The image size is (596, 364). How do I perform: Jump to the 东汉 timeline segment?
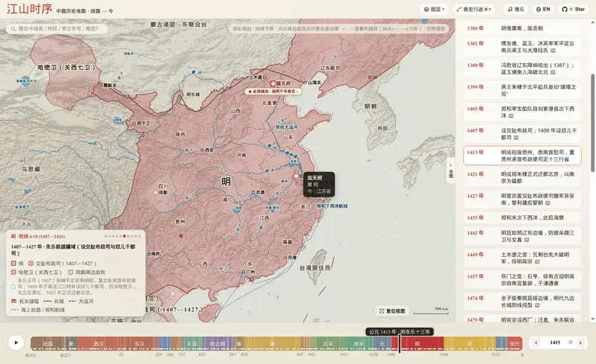139,343
